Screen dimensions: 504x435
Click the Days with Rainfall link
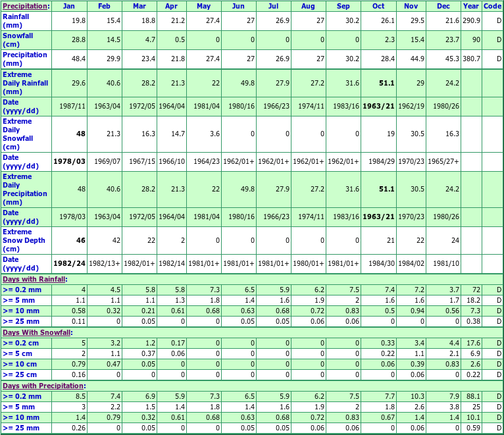(x=34, y=280)
